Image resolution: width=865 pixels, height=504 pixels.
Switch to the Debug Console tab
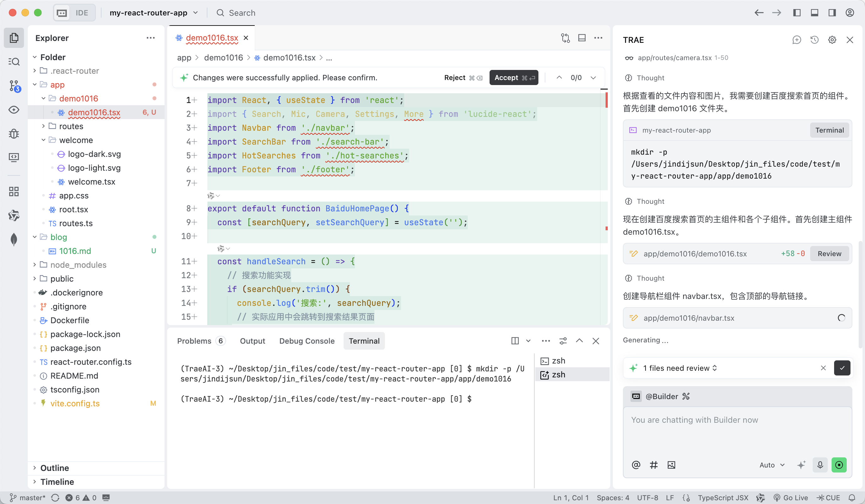(307, 341)
